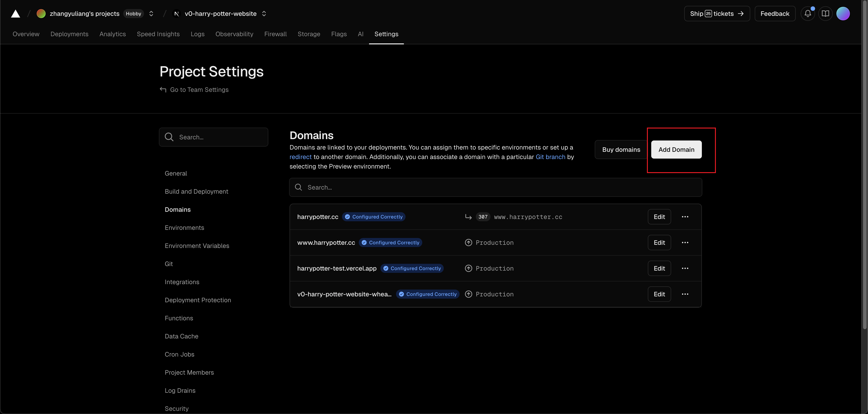The width and height of the screenshot is (868, 414).
Task: Edit the v0-harry-potter-website-whea domain
Action: [x=659, y=294]
